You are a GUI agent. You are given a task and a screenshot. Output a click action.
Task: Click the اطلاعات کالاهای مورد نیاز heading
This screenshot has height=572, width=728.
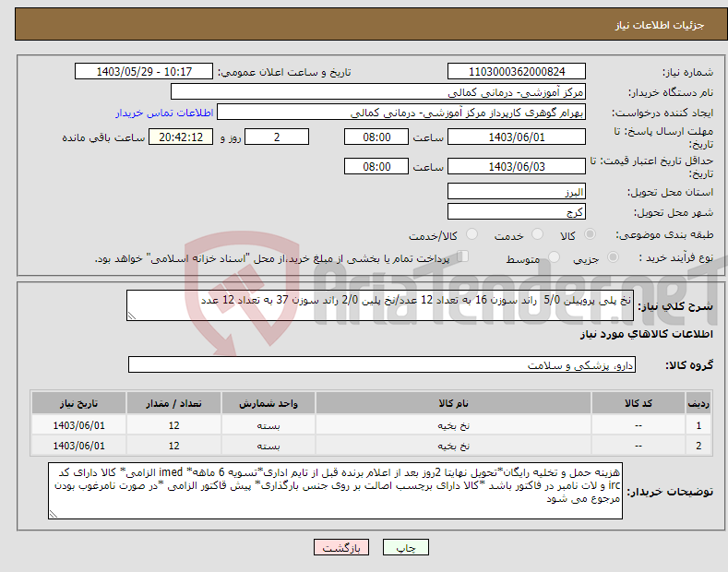(646, 334)
